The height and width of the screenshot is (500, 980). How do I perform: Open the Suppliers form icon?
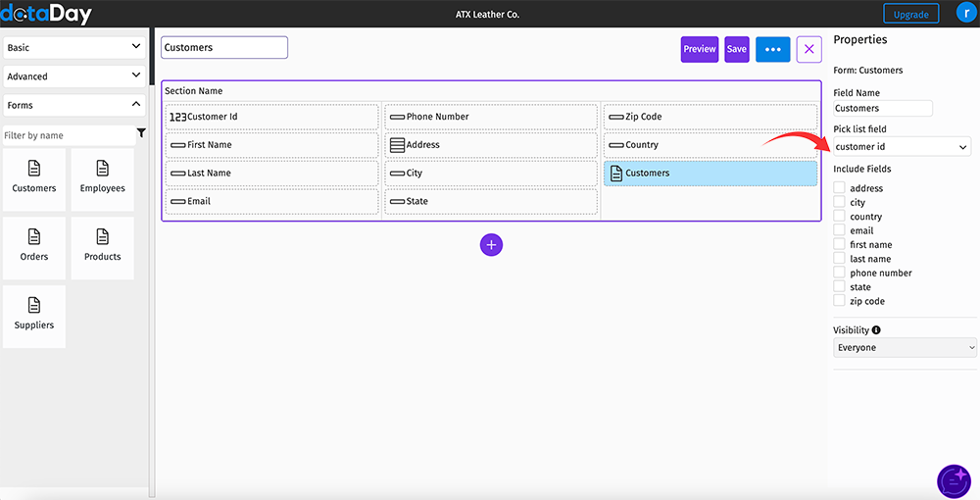(34, 305)
